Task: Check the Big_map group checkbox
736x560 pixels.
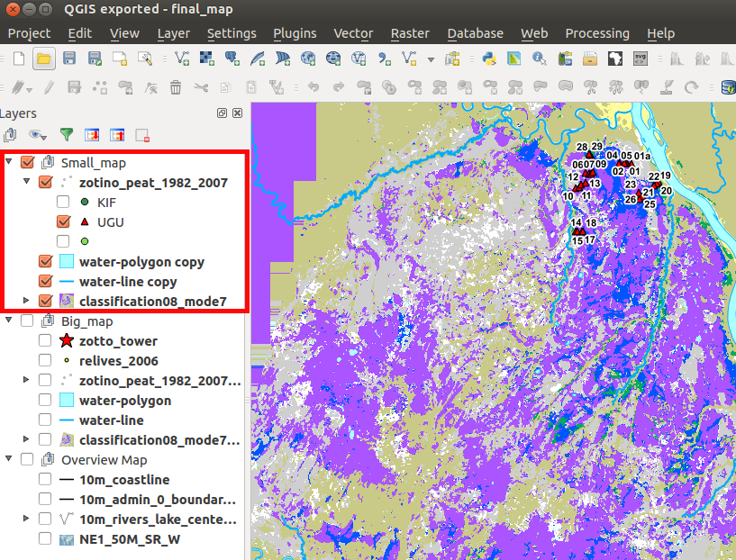Action: point(27,321)
